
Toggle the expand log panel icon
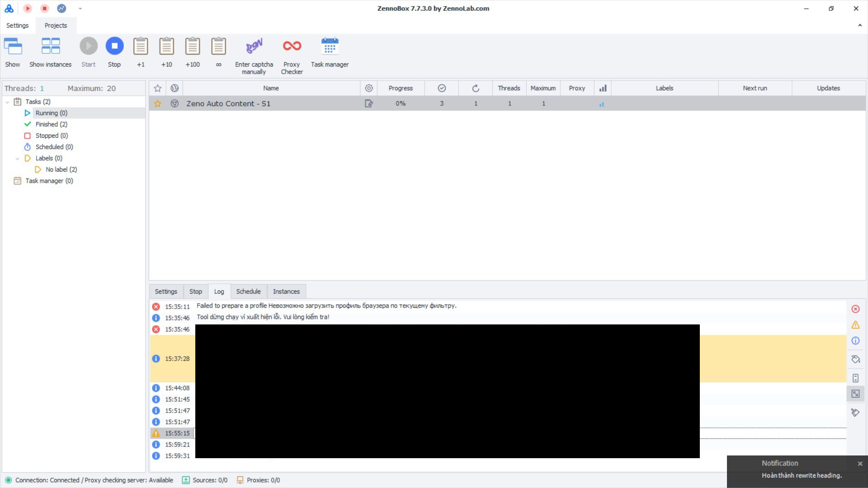point(855,394)
